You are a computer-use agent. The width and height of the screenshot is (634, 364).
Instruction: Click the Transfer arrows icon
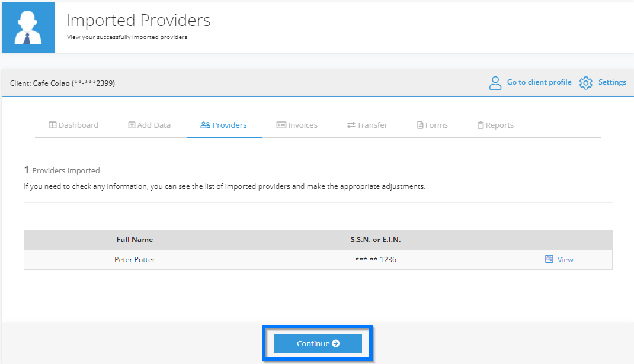(351, 125)
